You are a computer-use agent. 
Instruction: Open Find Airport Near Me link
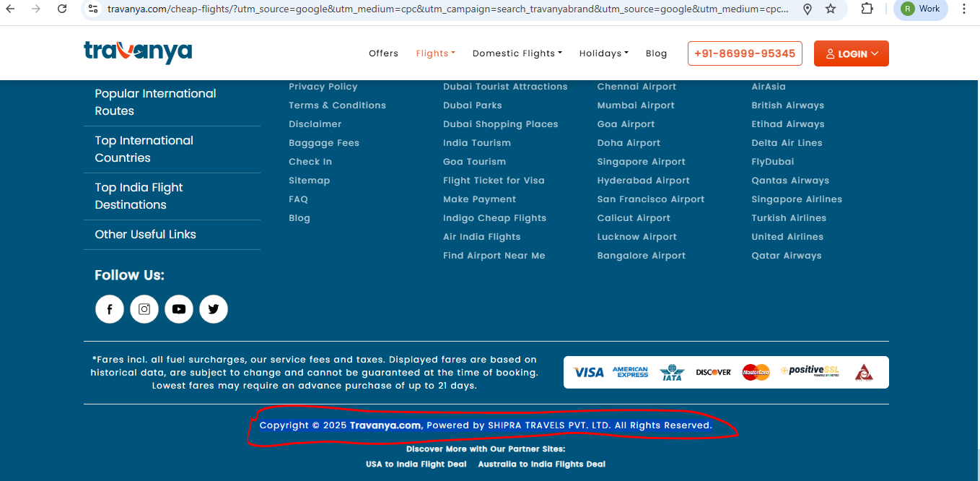click(494, 256)
